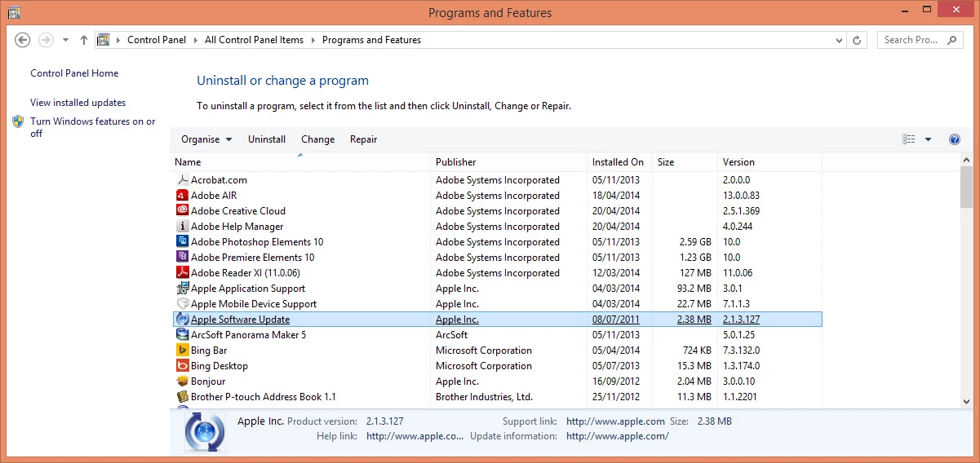Screen dimensions: 980x463
Task: Click the large Apple Software Update details icon
Action: pos(204,431)
